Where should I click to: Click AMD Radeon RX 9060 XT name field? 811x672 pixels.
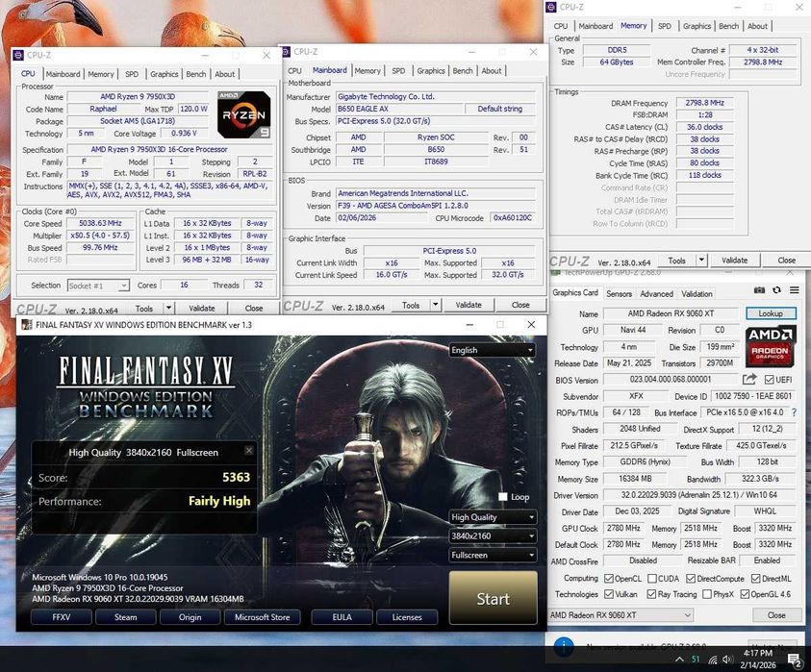671,313
